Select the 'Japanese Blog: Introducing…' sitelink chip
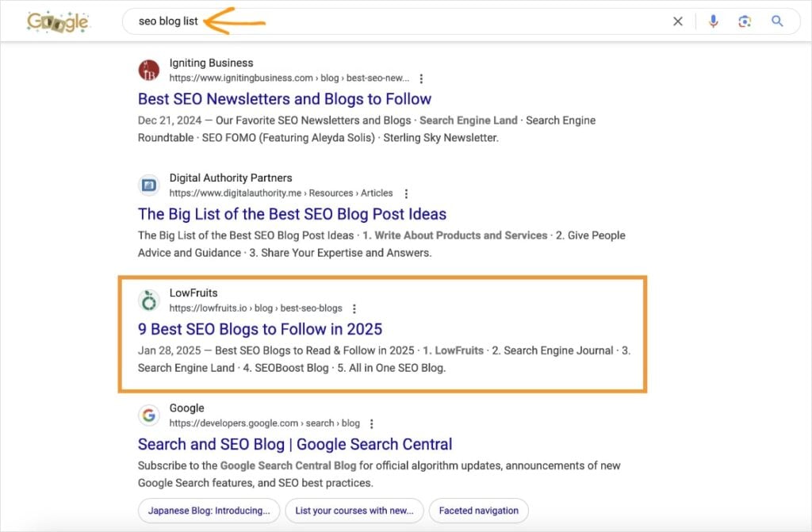 (208, 511)
